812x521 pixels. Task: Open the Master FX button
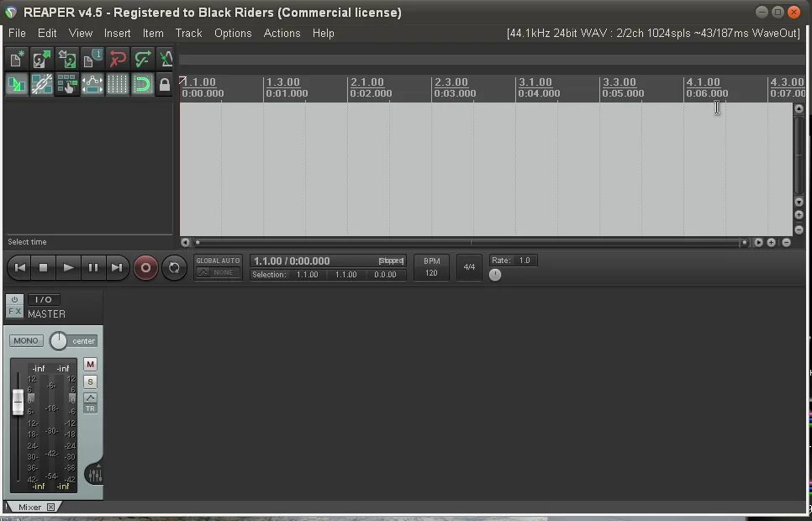pyautogui.click(x=14, y=311)
